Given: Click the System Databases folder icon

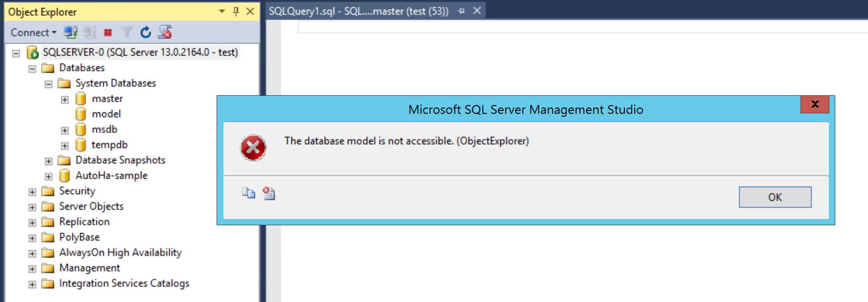Looking at the screenshot, I should (x=64, y=84).
